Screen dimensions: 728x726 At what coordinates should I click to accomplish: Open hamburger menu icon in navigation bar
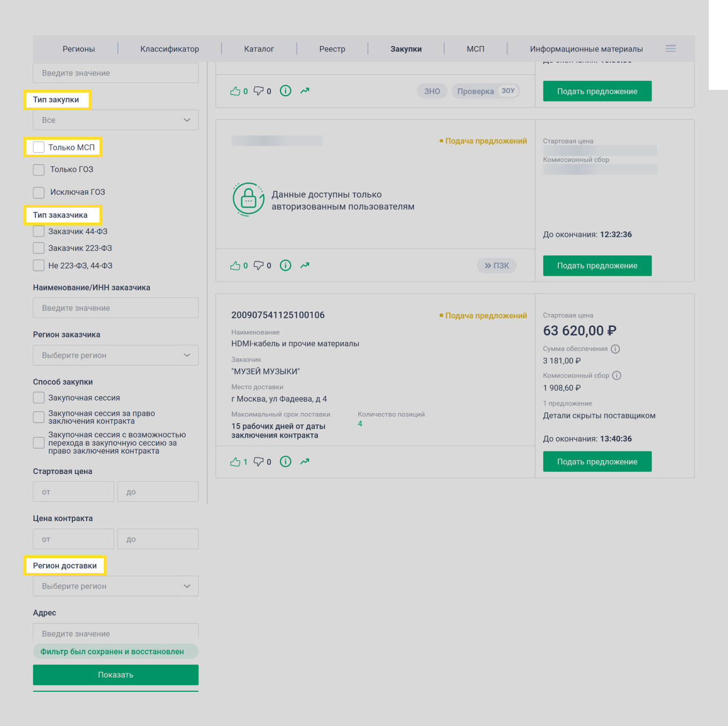pos(671,49)
